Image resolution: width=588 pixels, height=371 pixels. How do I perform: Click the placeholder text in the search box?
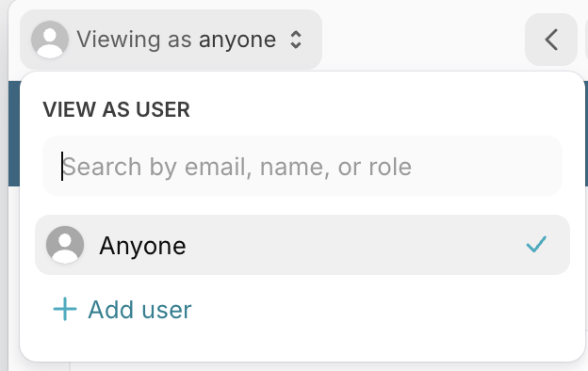[x=237, y=167]
